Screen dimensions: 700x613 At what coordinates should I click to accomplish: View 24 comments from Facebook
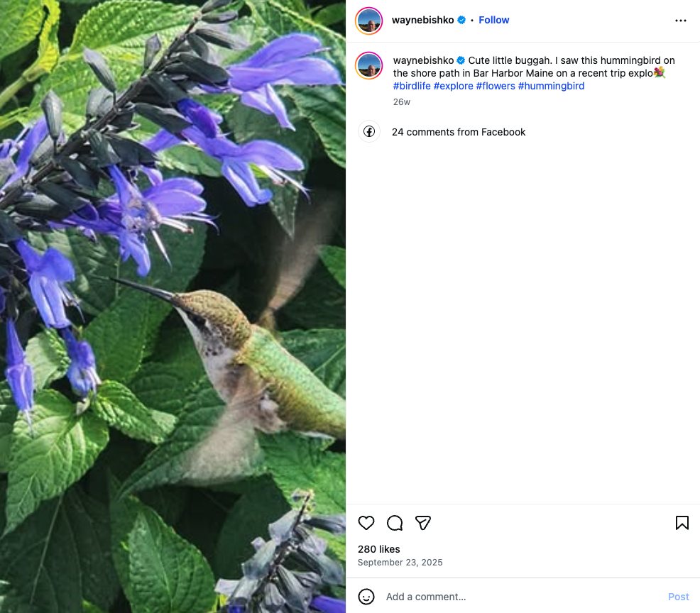(459, 132)
